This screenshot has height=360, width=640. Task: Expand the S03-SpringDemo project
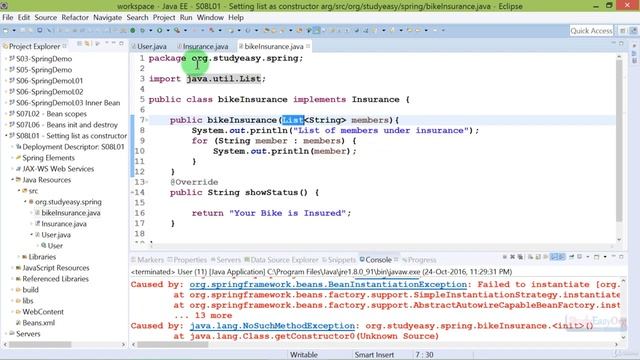[6, 59]
